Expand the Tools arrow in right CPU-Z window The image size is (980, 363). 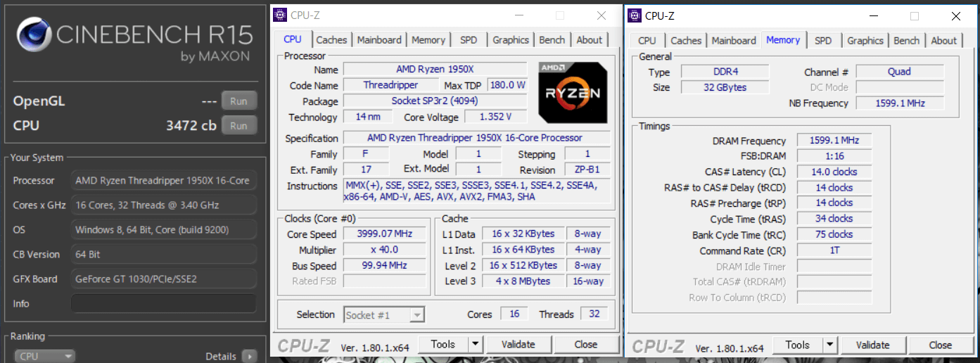(x=830, y=345)
